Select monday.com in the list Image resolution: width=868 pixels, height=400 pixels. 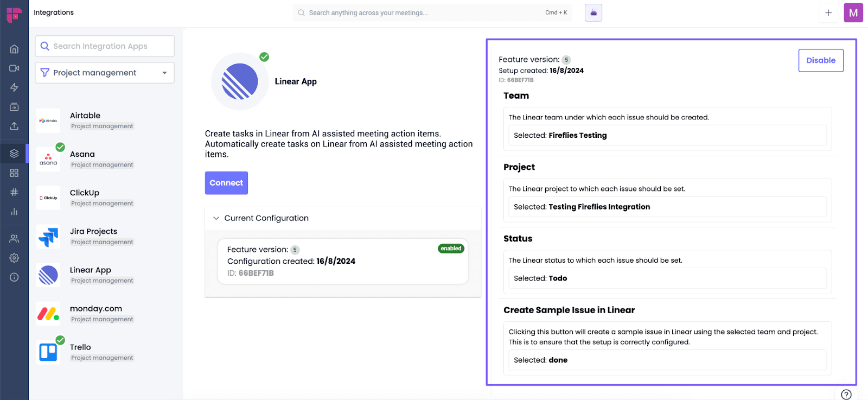tap(105, 314)
